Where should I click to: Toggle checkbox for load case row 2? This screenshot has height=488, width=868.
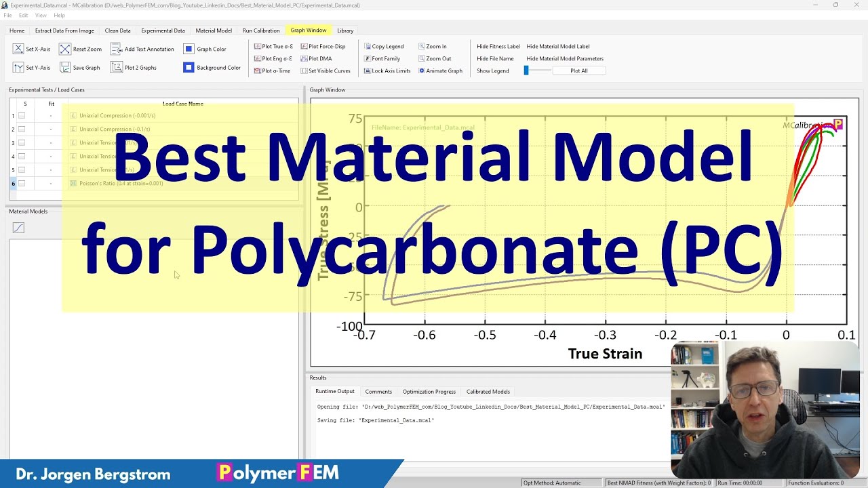click(x=22, y=129)
